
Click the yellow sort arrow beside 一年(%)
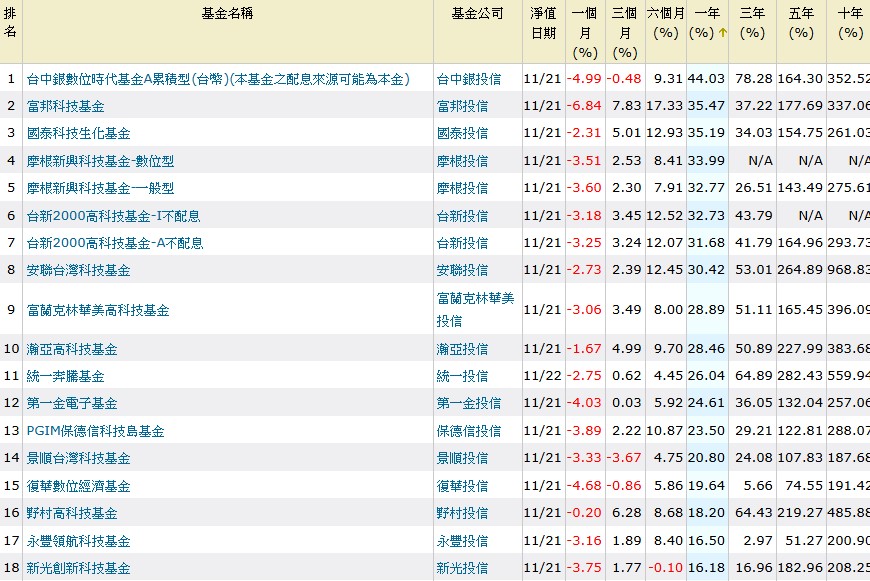tap(722, 33)
